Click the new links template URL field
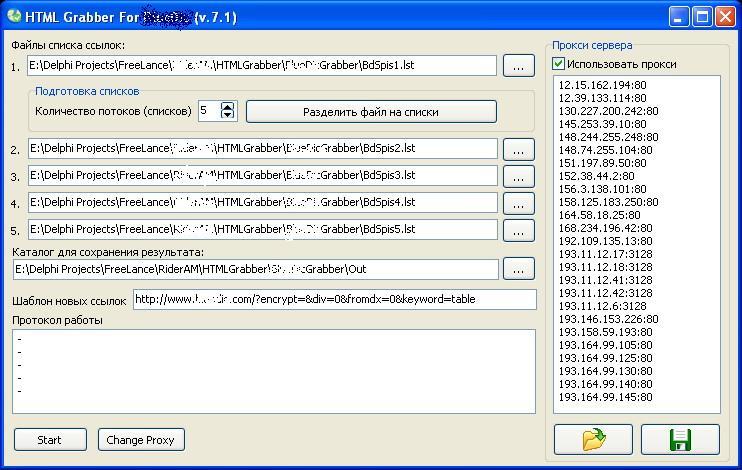The height and width of the screenshot is (470, 742). pyautogui.click(x=334, y=299)
